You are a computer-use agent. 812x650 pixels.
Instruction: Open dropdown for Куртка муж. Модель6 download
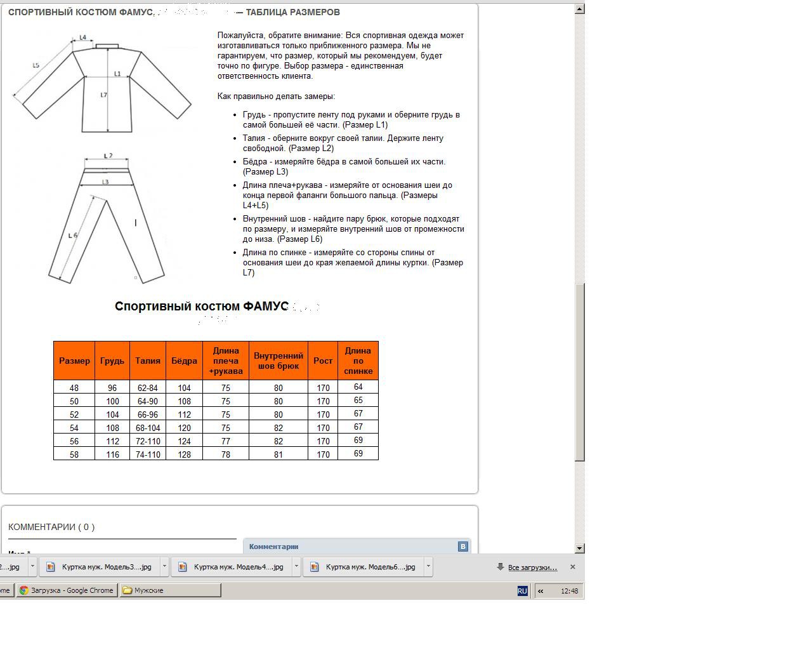[428, 567]
